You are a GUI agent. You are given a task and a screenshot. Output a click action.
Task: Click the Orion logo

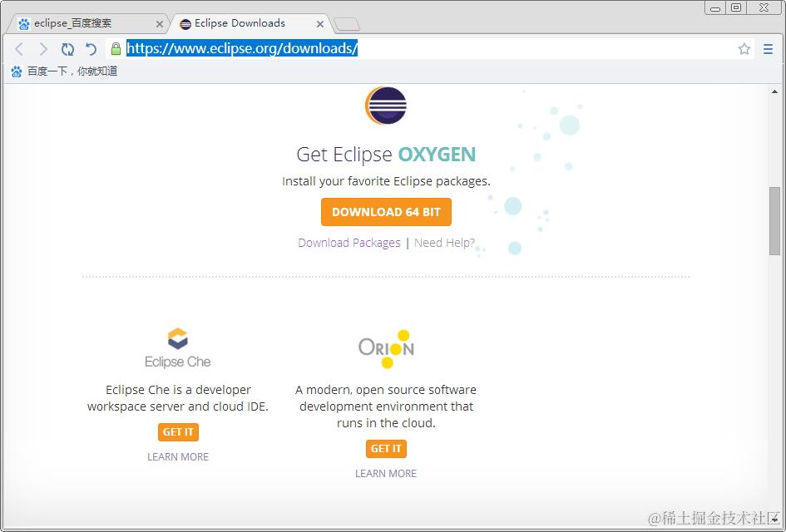point(386,348)
